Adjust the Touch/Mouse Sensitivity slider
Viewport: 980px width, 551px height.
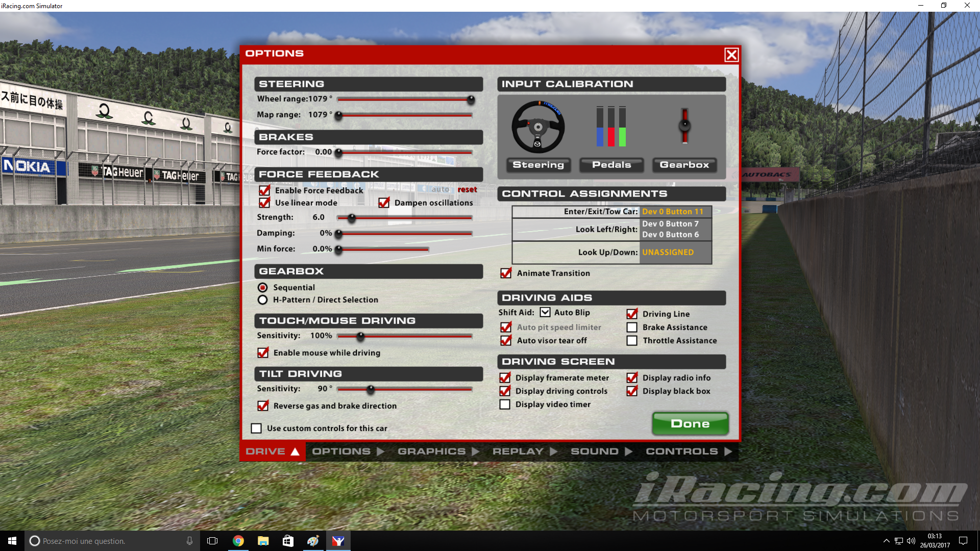coord(360,337)
